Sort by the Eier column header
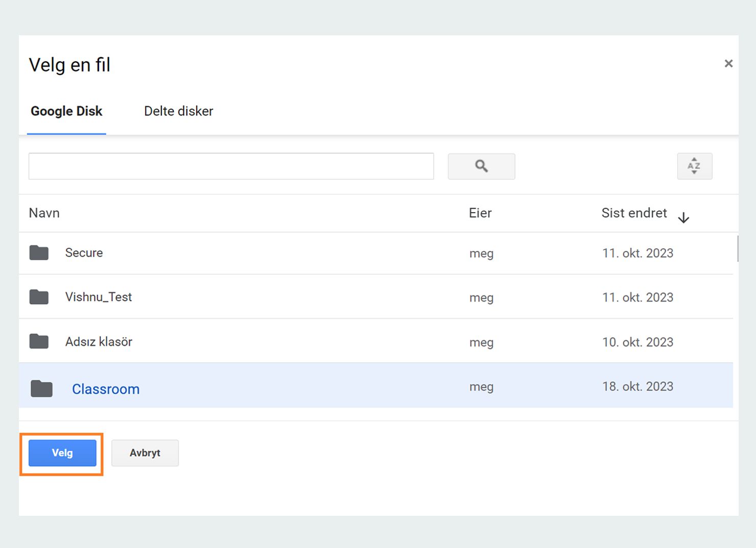756x548 pixels. [x=480, y=213]
